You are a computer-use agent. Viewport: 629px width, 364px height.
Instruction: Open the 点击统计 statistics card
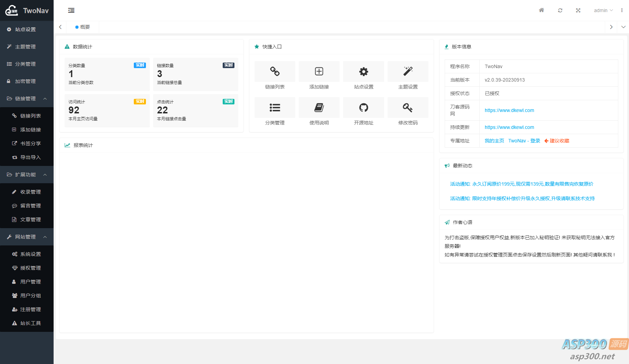196,111
